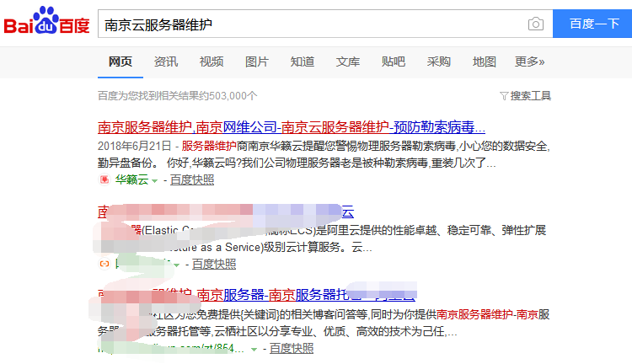Select the 网页 tab
This screenshot has height=364, width=632.
point(121,62)
